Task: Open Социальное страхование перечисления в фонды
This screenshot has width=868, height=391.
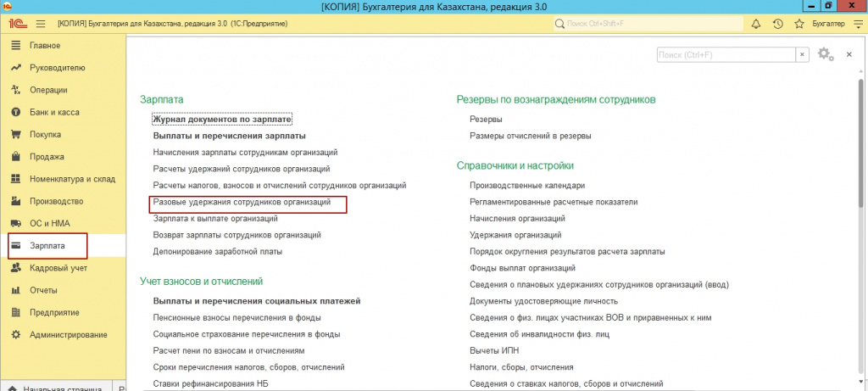Action: [x=247, y=334]
